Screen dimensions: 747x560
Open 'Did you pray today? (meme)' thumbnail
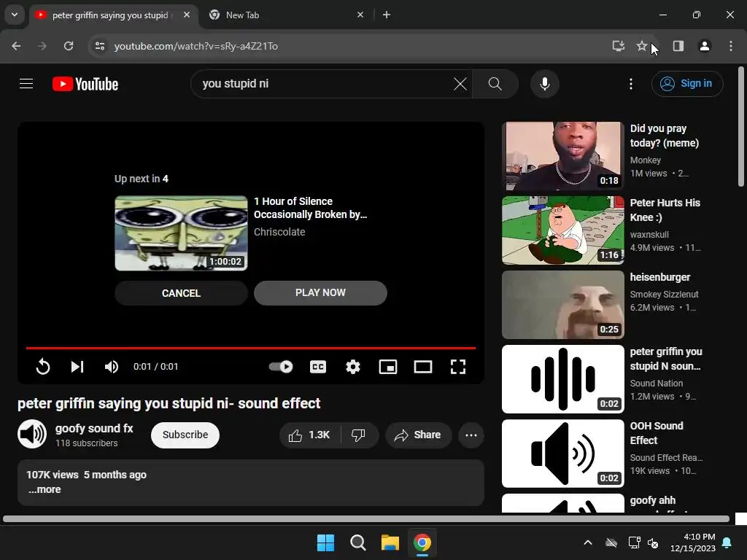[x=562, y=156]
